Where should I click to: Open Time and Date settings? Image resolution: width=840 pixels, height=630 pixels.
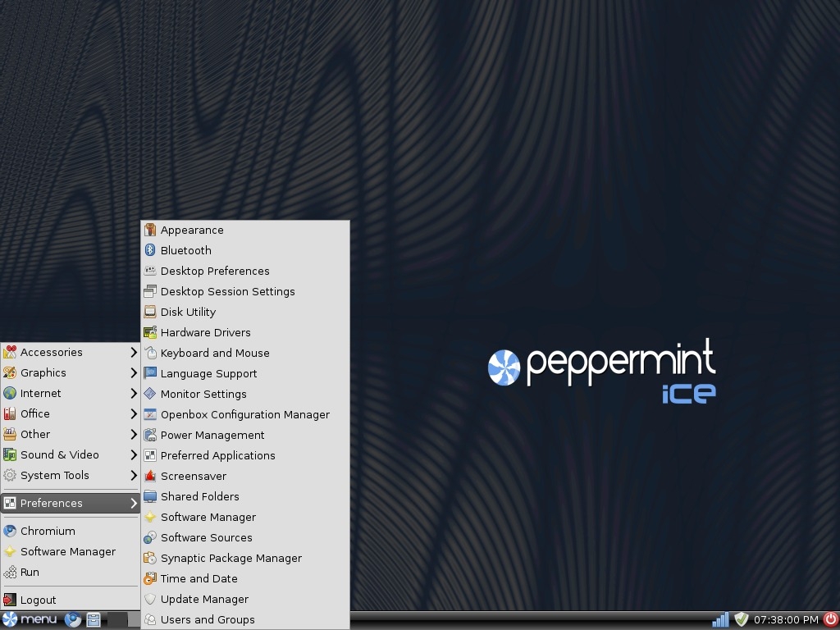pos(245,578)
